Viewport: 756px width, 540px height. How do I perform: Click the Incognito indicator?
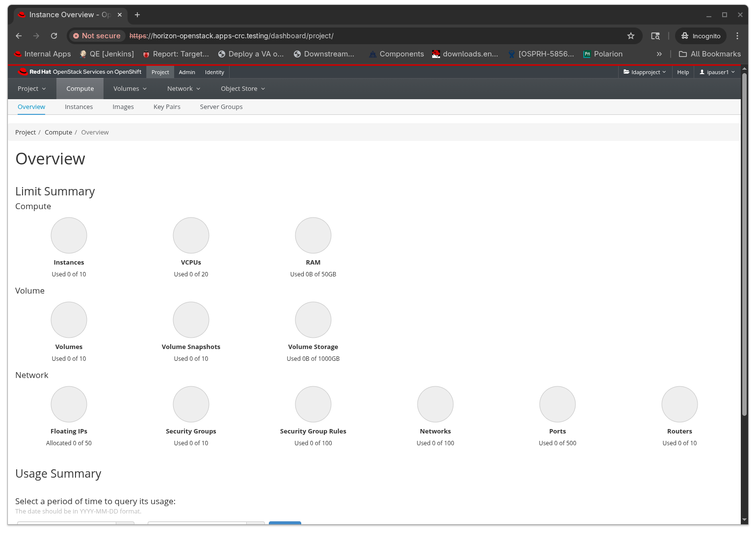point(701,36)
